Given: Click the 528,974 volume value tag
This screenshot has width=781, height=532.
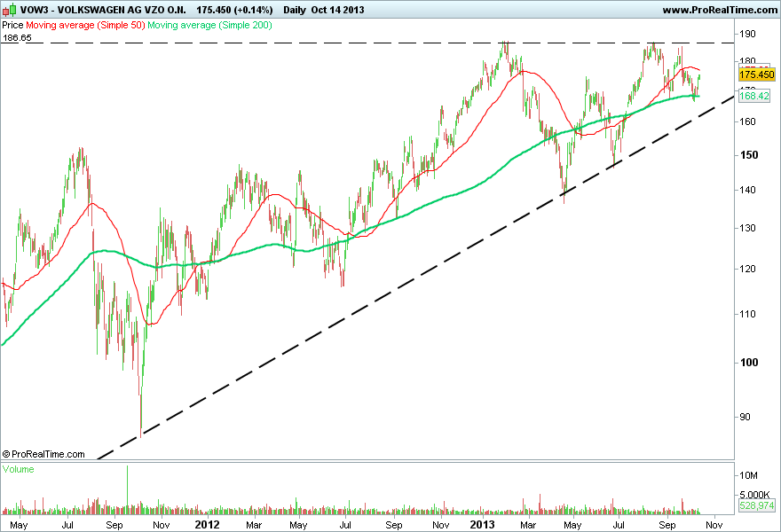Looking at the screenshot, I should (x=756, y=505).
